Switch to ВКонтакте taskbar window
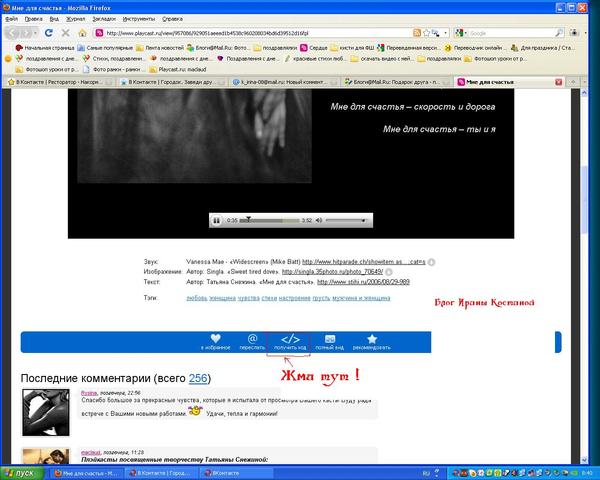This screenshot has width=600, height=480. tap(237, 473)
